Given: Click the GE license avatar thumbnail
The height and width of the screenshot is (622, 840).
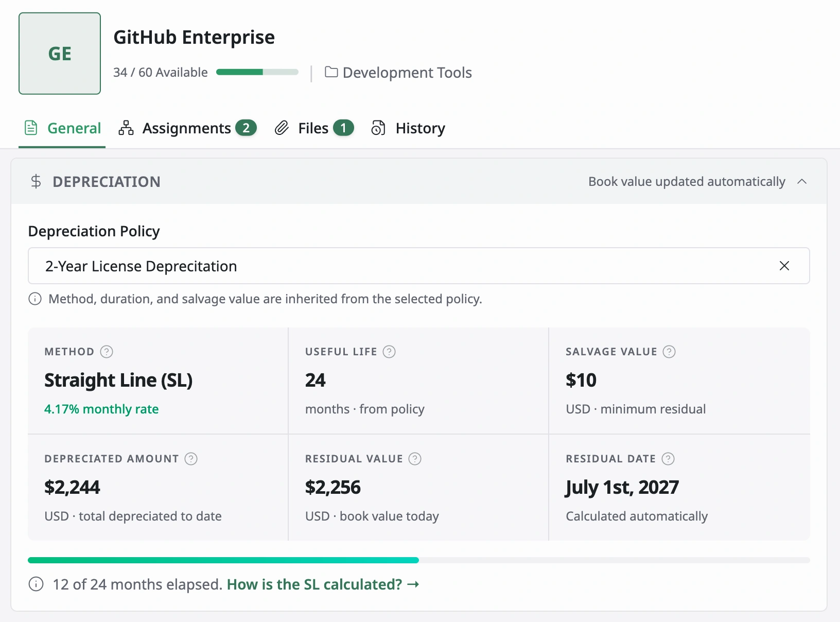Looking at the screenshot, I should point(60,54).
